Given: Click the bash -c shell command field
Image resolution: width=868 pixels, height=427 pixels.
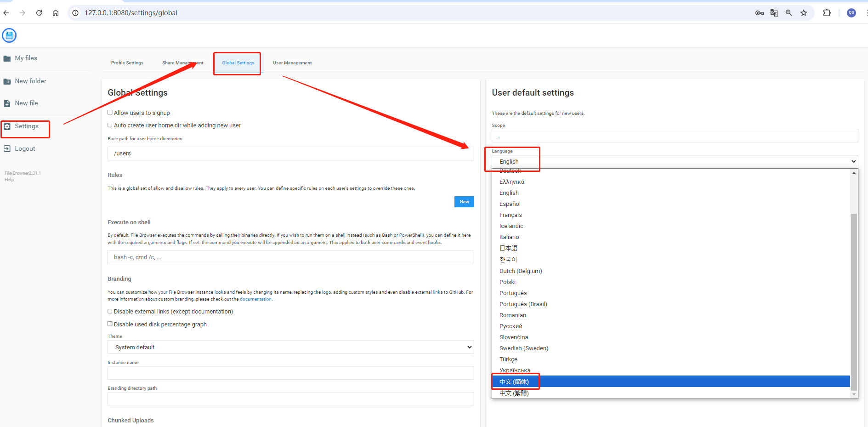Looking at the screenshot, I should pos(290,257).
